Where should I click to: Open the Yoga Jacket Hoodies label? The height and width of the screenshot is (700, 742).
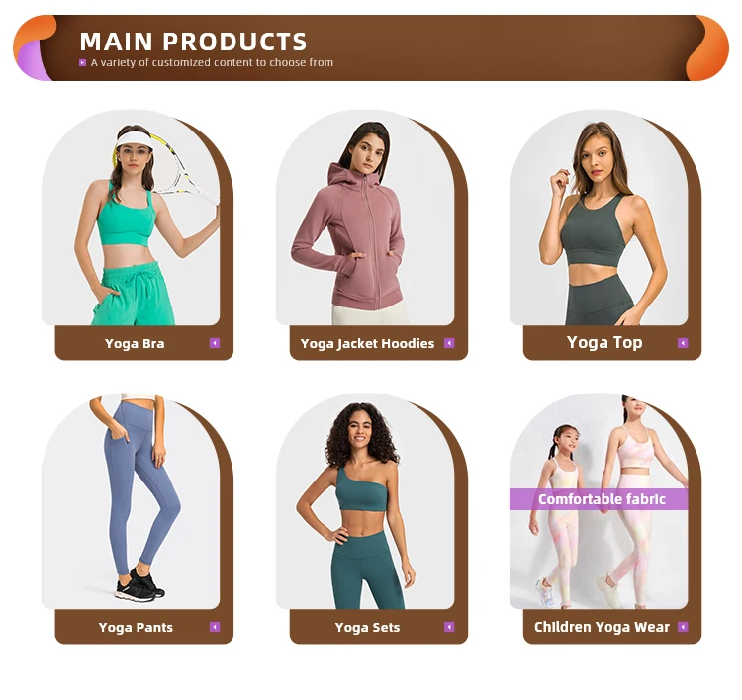367,343
